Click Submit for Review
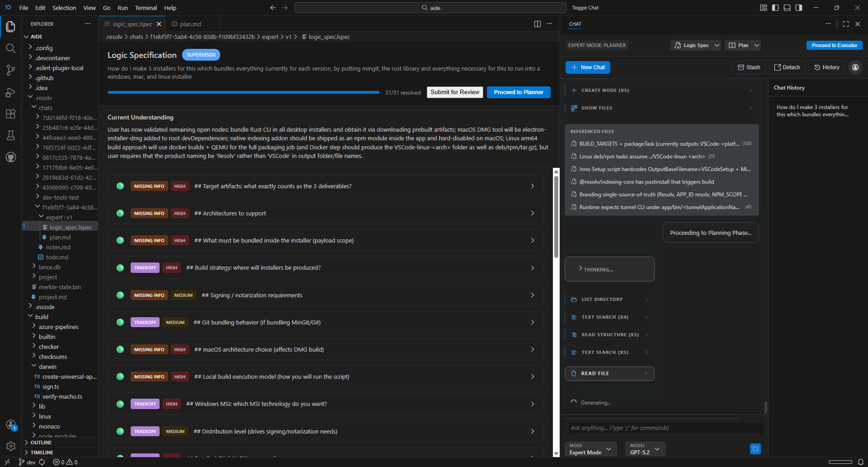 pos(454,92)
